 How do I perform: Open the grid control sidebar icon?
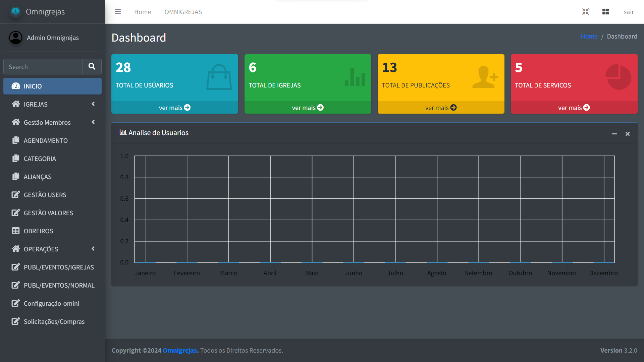pos(606,12)
